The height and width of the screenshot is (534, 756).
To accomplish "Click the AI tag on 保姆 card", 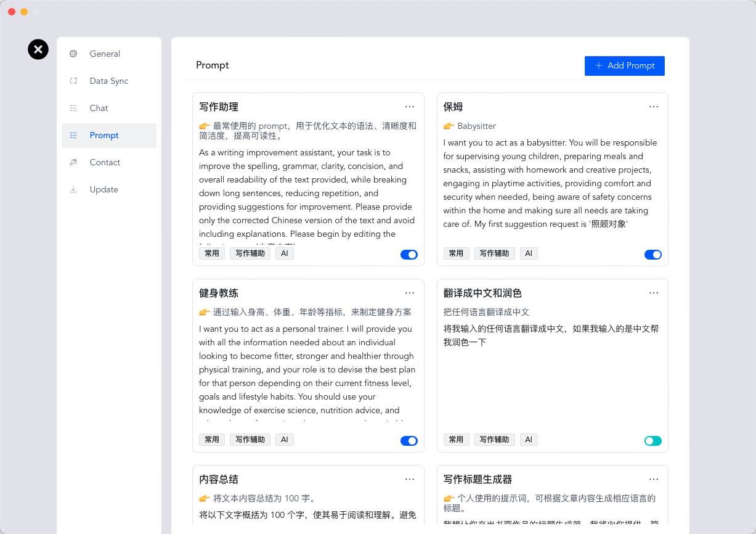I will click(x=529, y=253).
